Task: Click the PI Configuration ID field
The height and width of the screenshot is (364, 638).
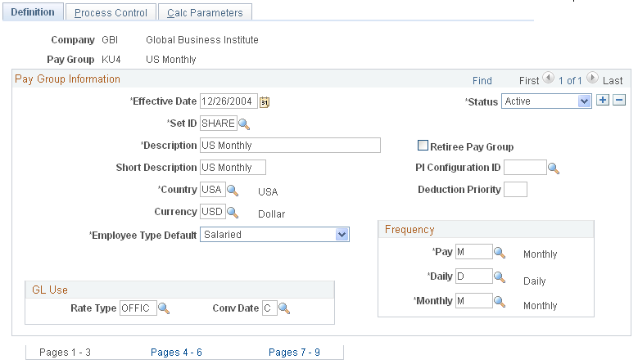Action: tap(525, 168)
